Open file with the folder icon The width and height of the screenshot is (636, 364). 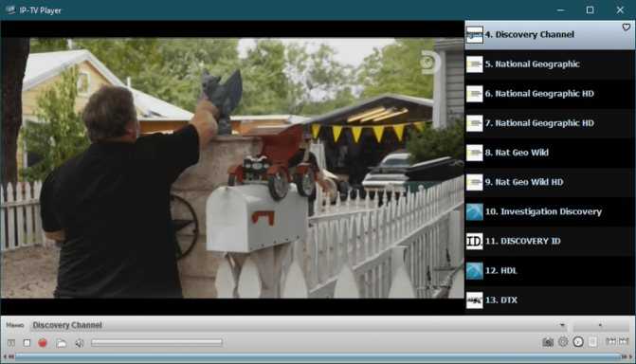pos(62,343)
